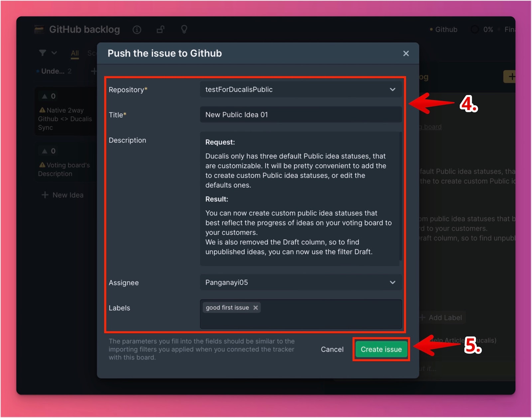Edit the Title field New Public Idea 01
The image size is (532, 418).
click(x=301, y=114)
